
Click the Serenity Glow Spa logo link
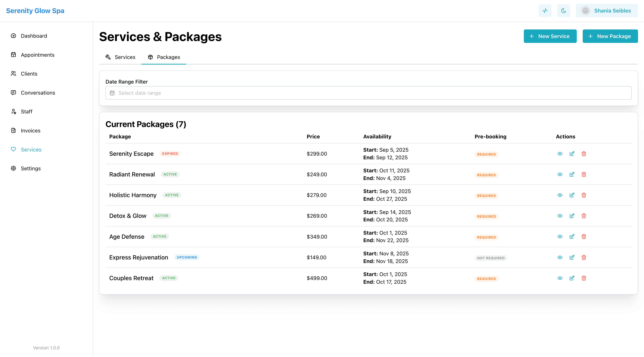click(35, 11)
